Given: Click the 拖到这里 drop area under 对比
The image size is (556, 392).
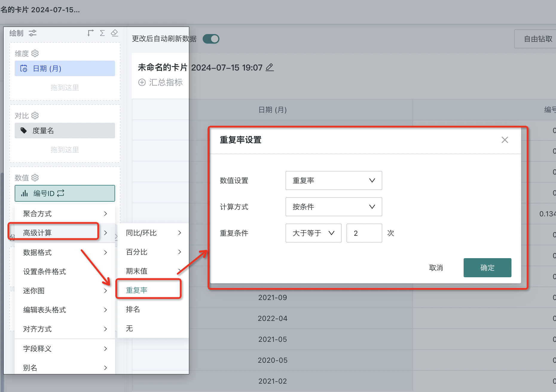Looking at the screenshot, I should pyautogui.click(x=65, y=150).
